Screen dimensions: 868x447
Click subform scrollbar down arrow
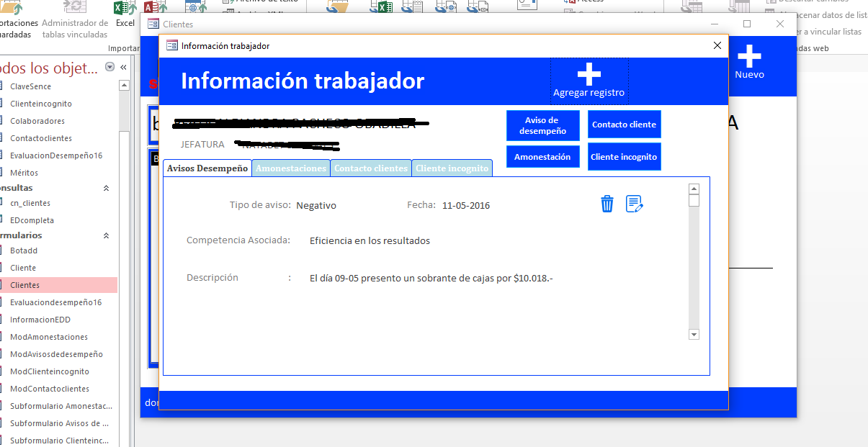pyautogui.click(x=694, y=334)
